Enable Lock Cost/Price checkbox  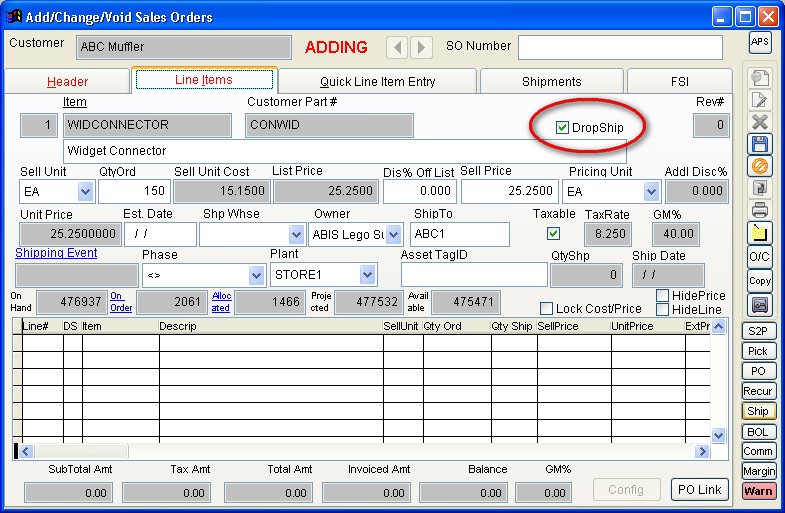click(x=547, y=309)
